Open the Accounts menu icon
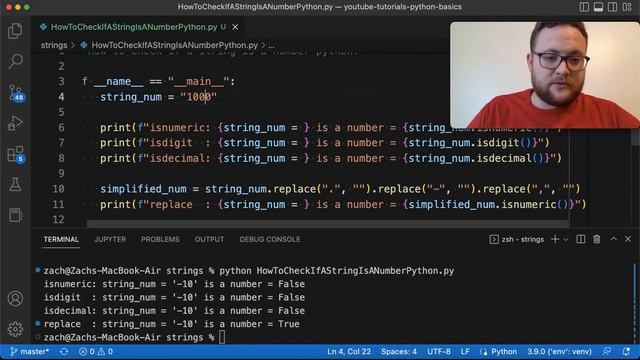Image resolution: width=640 pixels, height=360 pixels. pyautogui.click(x=15, y=299)
